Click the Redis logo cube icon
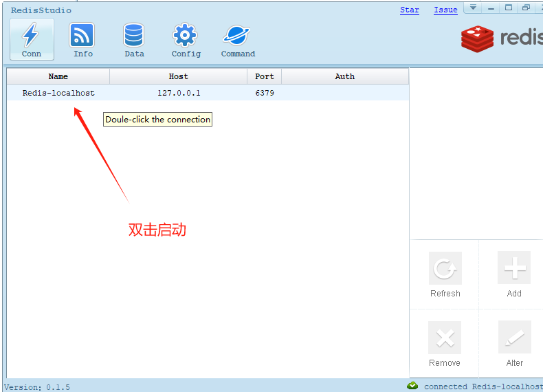This screenshot has height=392, width=543. click(477, 39)
